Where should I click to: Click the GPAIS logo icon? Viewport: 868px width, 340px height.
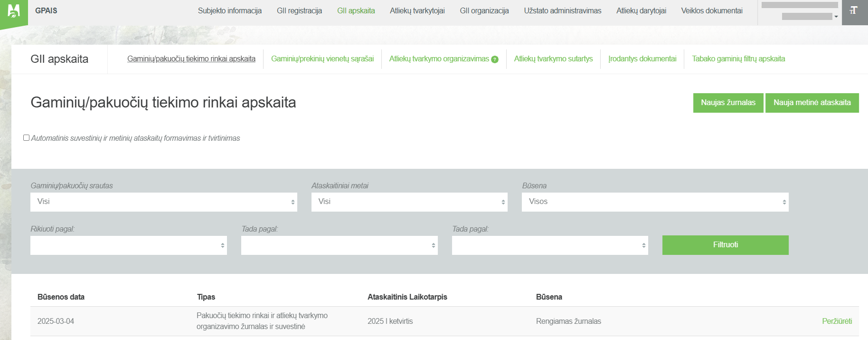(14, 11)
